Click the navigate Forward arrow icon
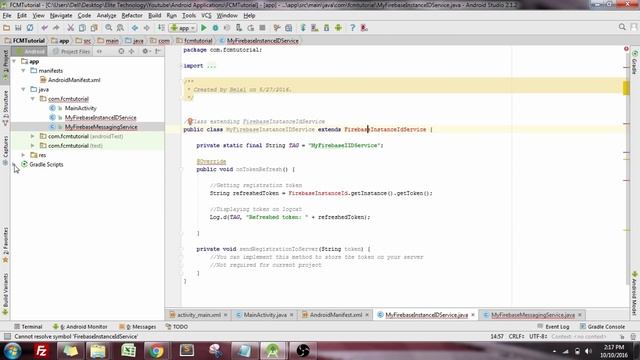 pos(147,28)
